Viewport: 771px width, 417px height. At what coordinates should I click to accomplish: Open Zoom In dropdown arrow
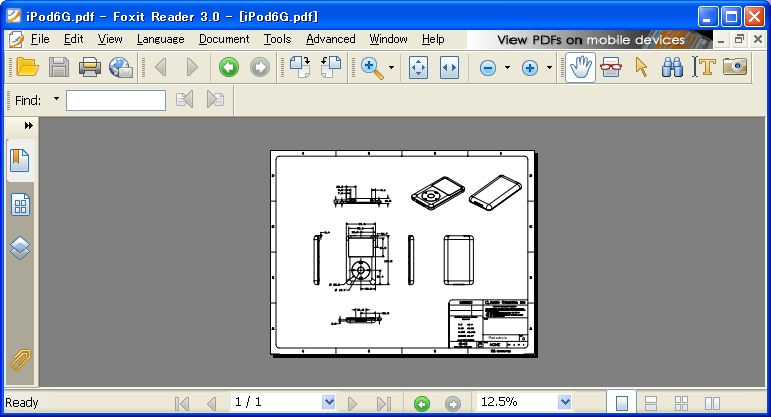549,67
